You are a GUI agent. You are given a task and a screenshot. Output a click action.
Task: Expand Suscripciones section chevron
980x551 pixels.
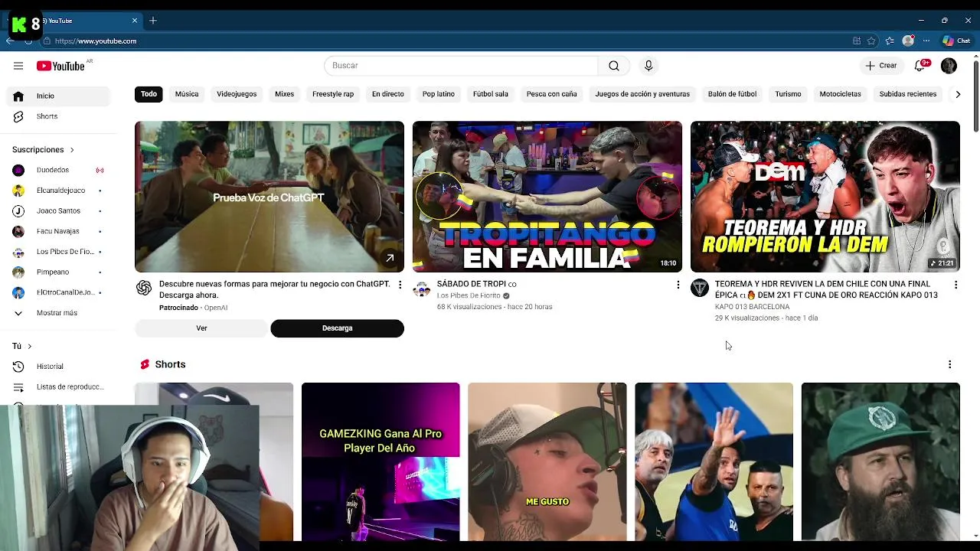click(72, 150)
